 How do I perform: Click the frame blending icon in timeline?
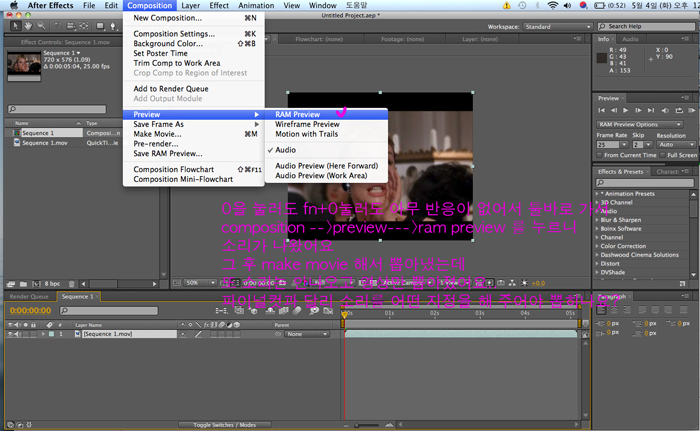click(283, 310)
